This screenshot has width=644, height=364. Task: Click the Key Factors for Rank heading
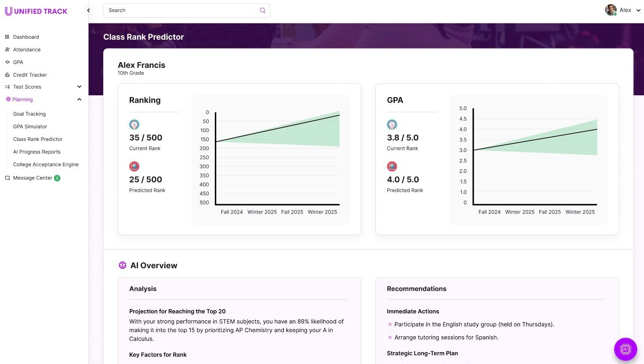point(158,355)
